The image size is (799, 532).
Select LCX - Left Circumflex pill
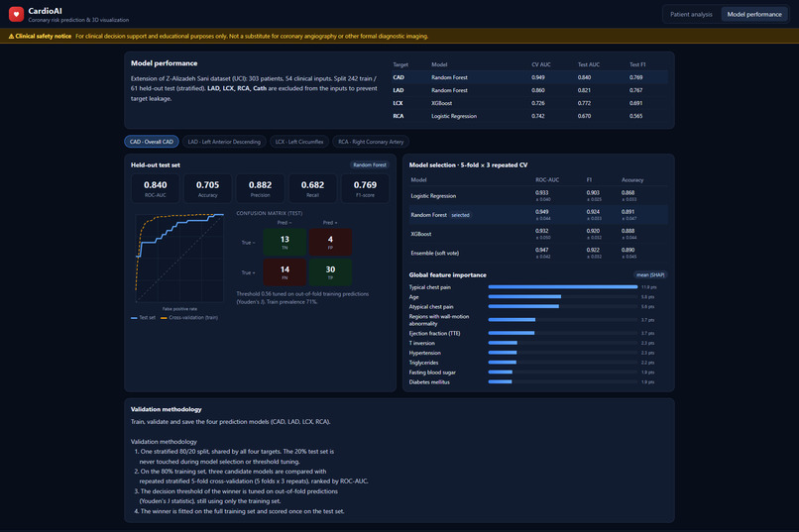click(299, 142)
